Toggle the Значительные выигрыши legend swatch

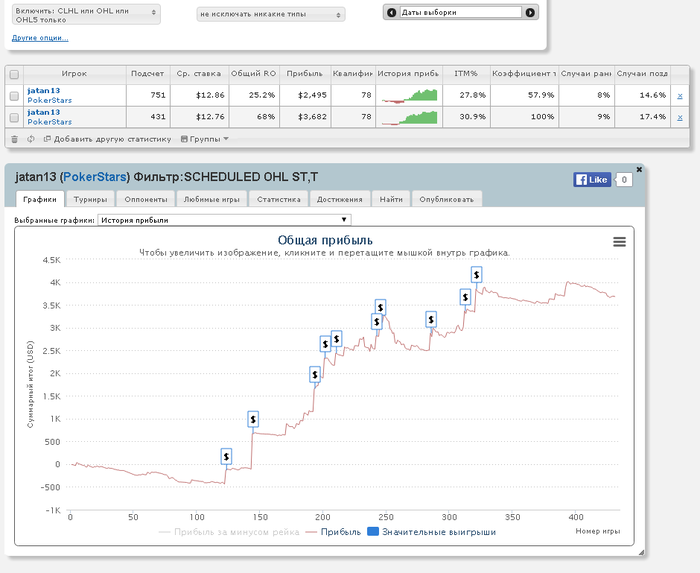pos(372,532)
